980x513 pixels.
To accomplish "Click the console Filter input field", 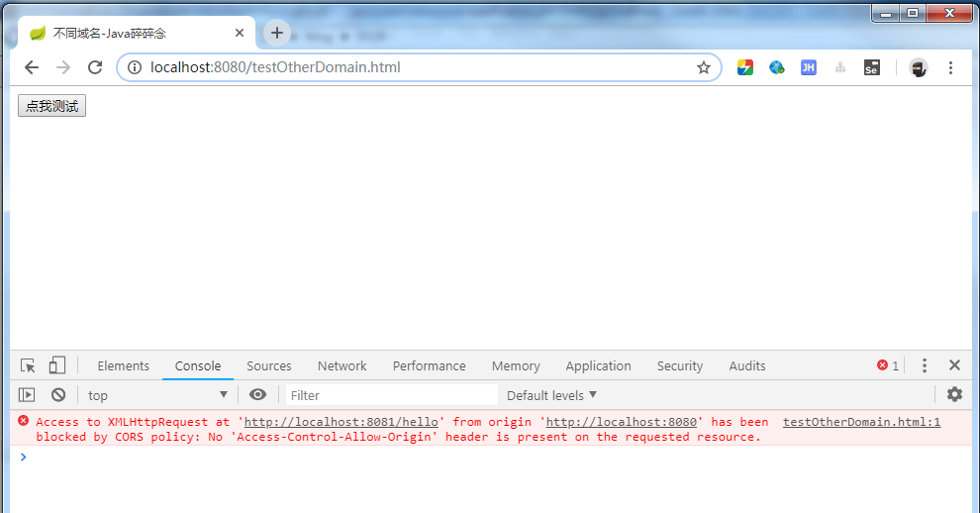I will point(392,395).
